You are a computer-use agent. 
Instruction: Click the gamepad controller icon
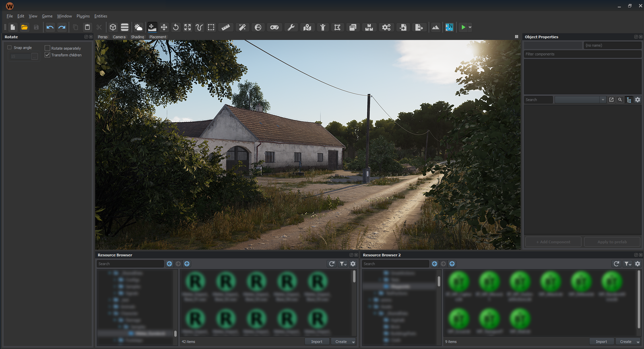point(275,27)
